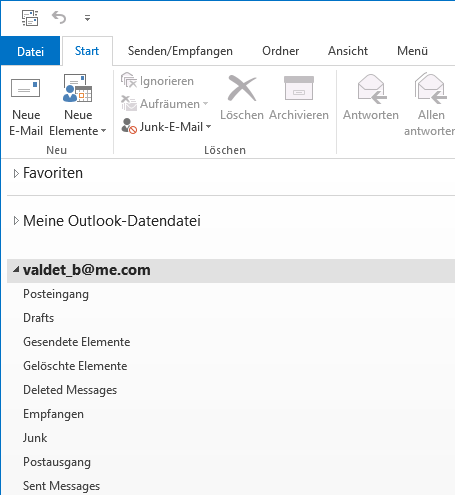Open the Deleted Messages folder

click(x=70, y=390)
